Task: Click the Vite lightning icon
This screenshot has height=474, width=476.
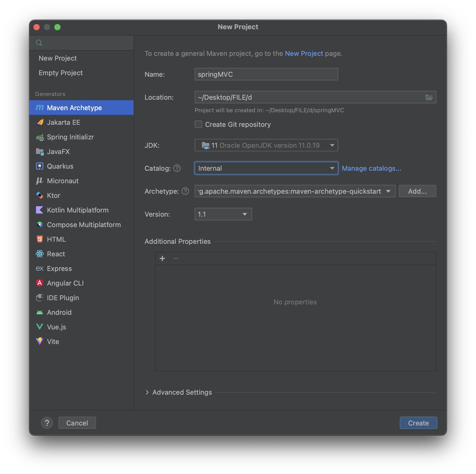Action: pyautogui.click(x=40, y=341)
